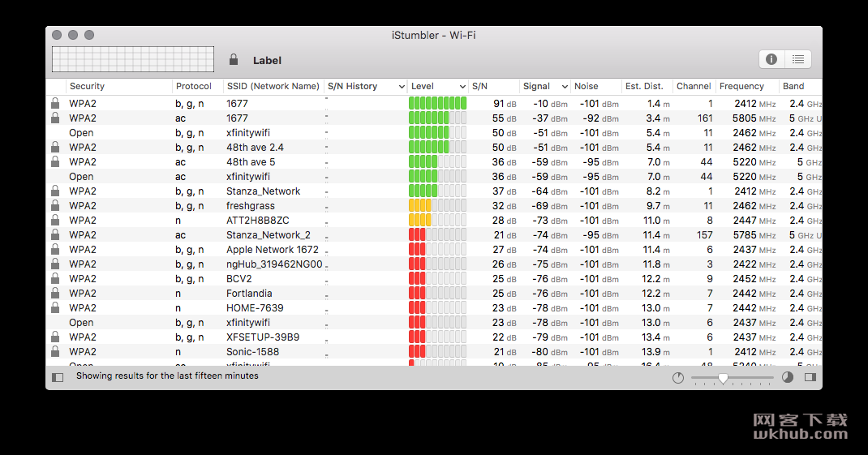Click the 91 dB S/N value
This screenshot has width=868, height=455.
(505, 104)
